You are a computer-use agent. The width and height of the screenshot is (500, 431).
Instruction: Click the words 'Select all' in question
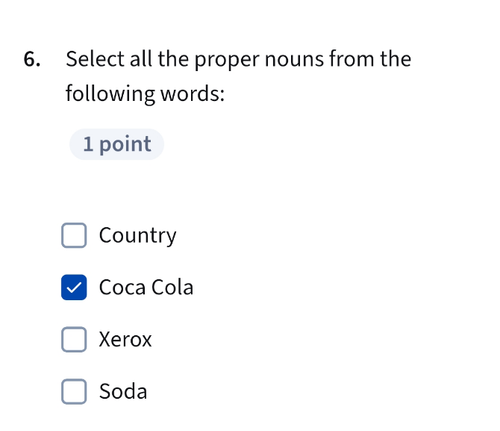[109, 59]
